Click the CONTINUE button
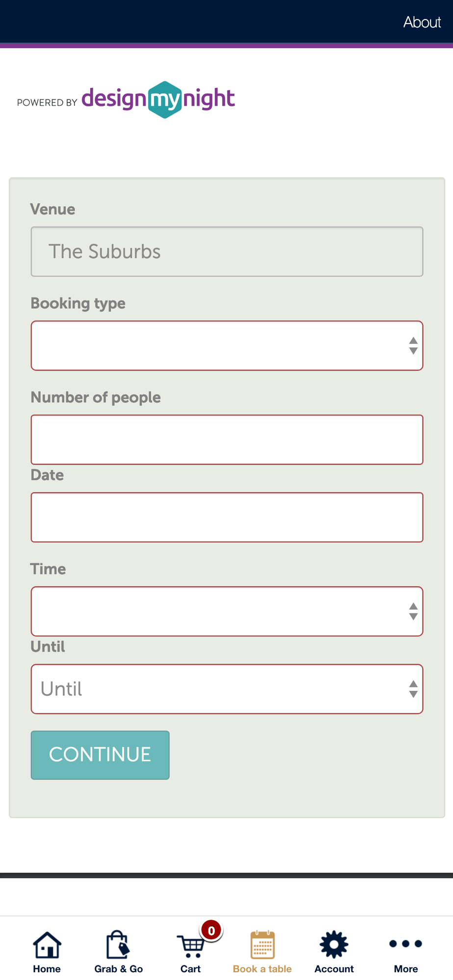This screenshot has height=980, width=453. point(100,755)
